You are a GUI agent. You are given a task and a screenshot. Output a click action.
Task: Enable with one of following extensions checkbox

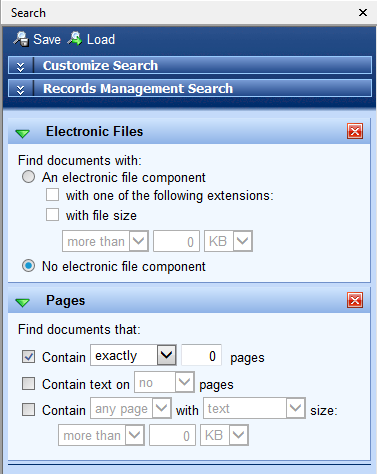tap(52, 195)
